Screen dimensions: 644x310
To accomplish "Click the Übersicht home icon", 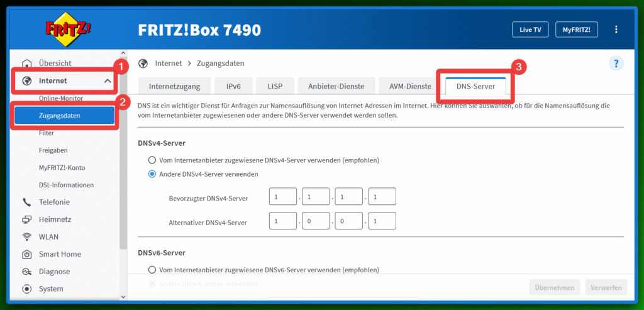I will 27,64.
